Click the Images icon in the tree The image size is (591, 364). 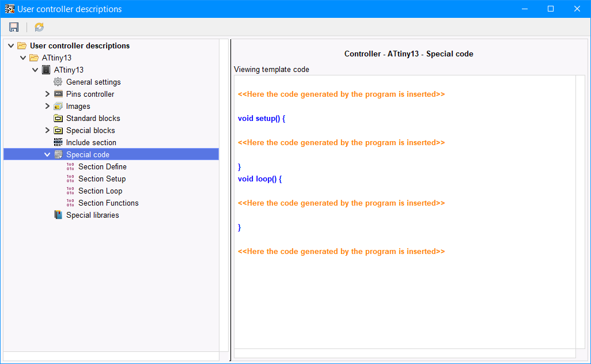point(58,106)
